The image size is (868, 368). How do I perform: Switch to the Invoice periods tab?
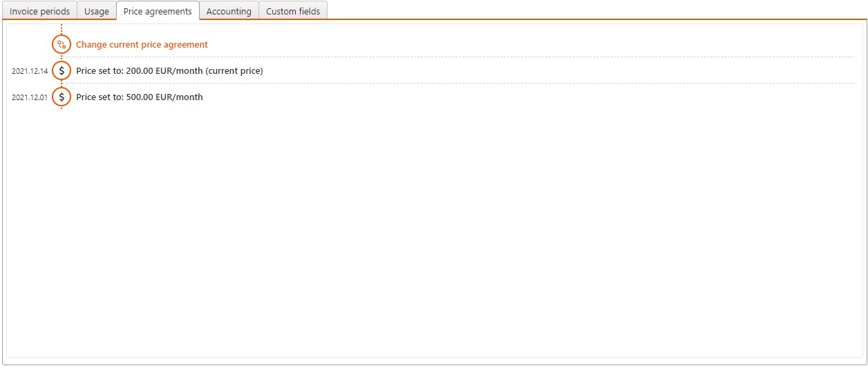[x=39, y=11]
